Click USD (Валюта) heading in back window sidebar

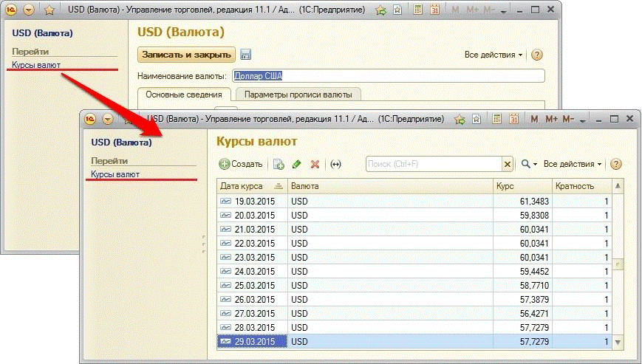pyautogui.click(x=43, y=33)
